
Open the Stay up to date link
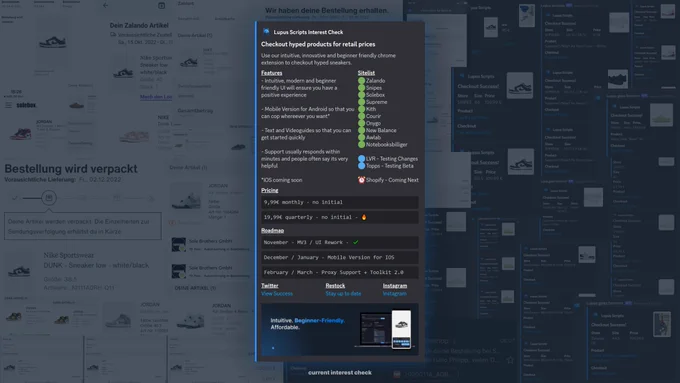(343, 294)
